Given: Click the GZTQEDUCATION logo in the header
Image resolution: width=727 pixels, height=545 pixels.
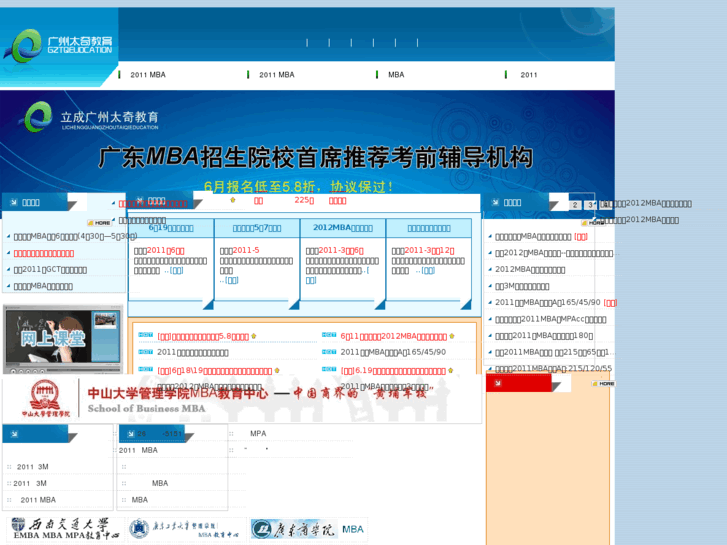Looking at the screenshot, I should (58, 45).
